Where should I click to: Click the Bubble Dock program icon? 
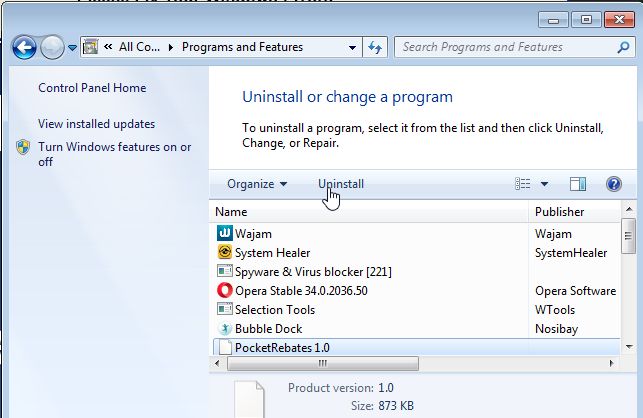[224, 329]
